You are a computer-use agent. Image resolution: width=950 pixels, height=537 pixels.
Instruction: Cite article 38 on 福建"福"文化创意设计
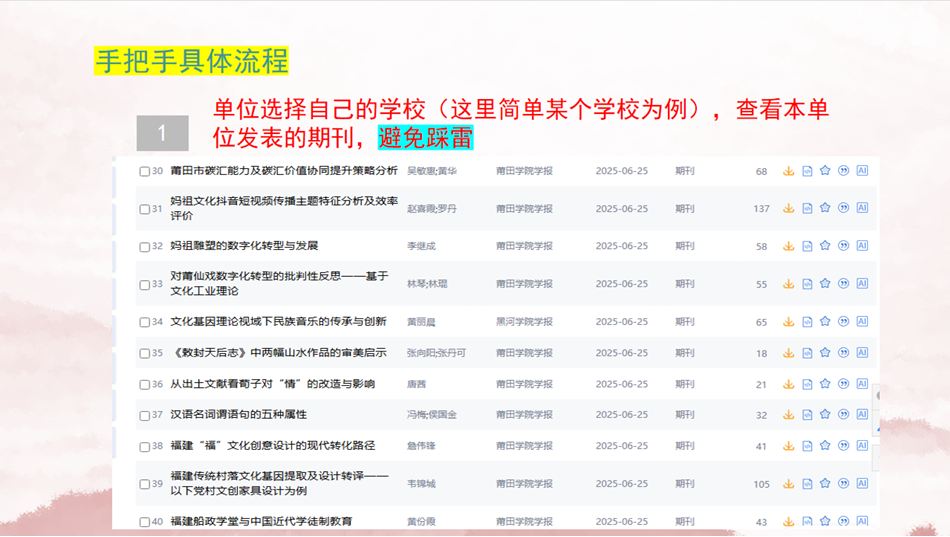pos(843,446)
